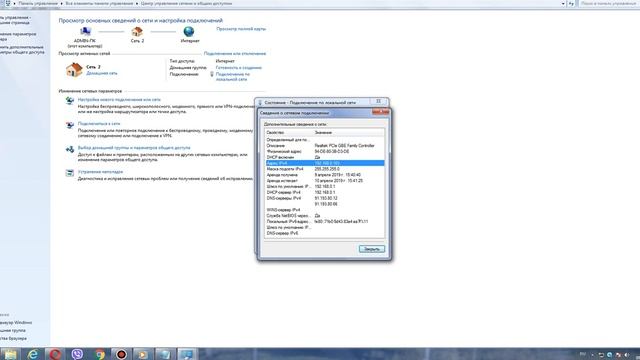Open File Explorer from the taskbar

pyautogui.click(x=11, y=354)
